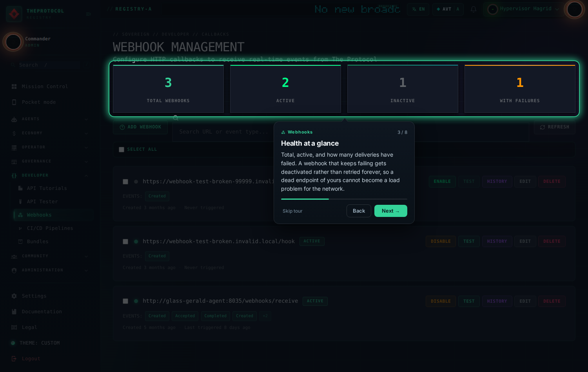588x372 pixels.
Task: Test the glass-gerald-agent webhook
Action: pyautogui.click(x=468, y=301)
